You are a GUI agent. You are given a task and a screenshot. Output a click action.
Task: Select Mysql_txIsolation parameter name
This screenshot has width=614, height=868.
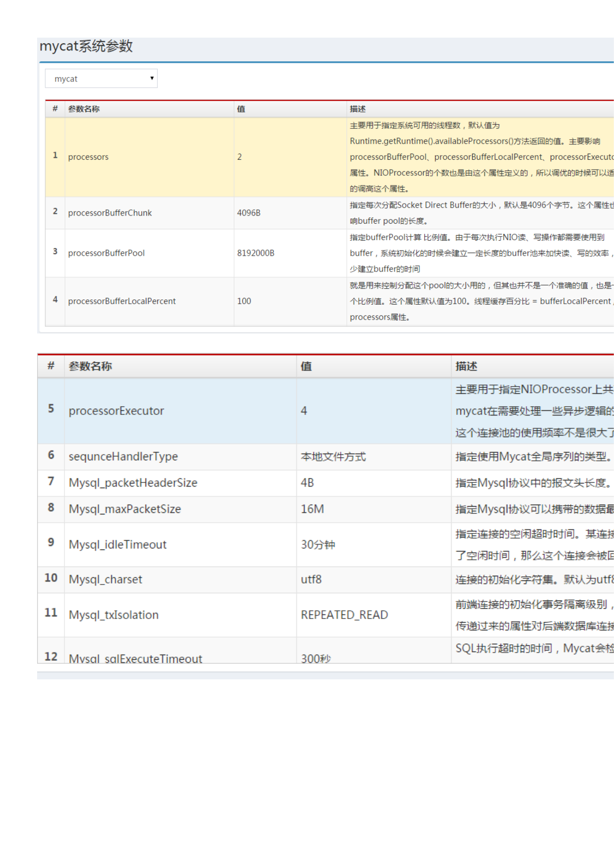pos(113,615)
